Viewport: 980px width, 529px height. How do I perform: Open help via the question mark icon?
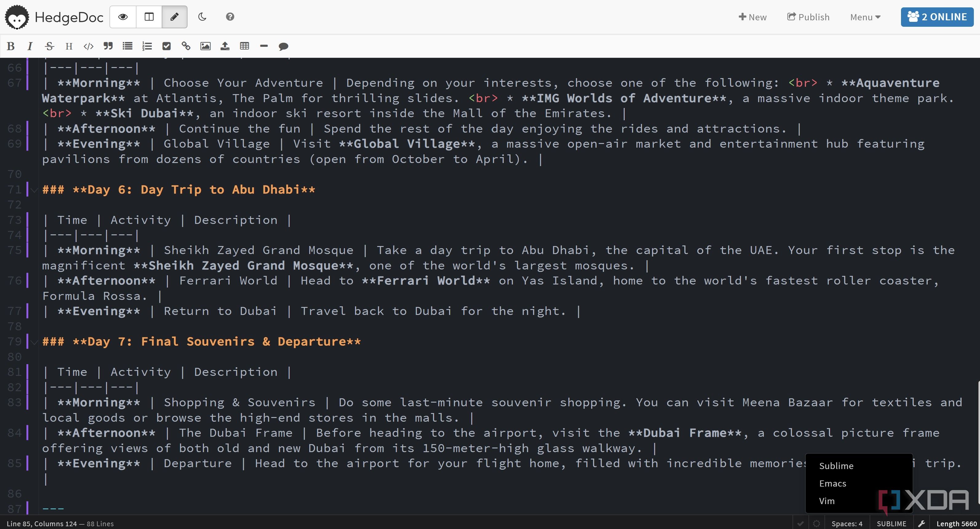coord(230,17)
